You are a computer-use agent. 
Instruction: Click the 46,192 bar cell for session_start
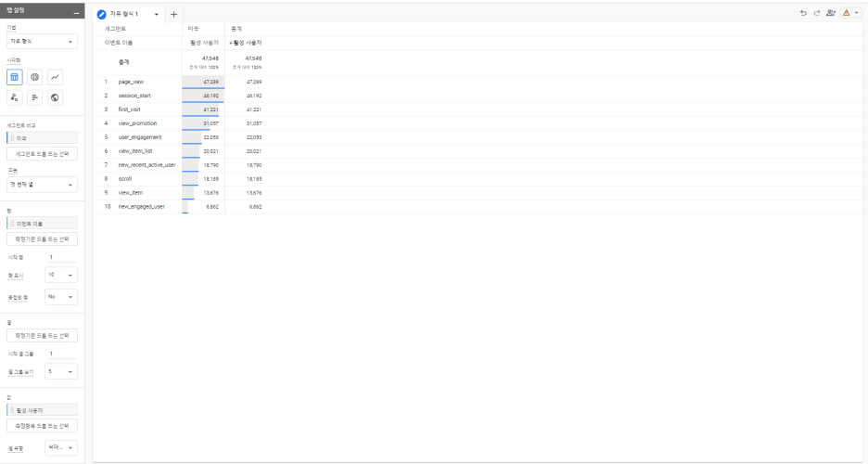pos(203,96)
